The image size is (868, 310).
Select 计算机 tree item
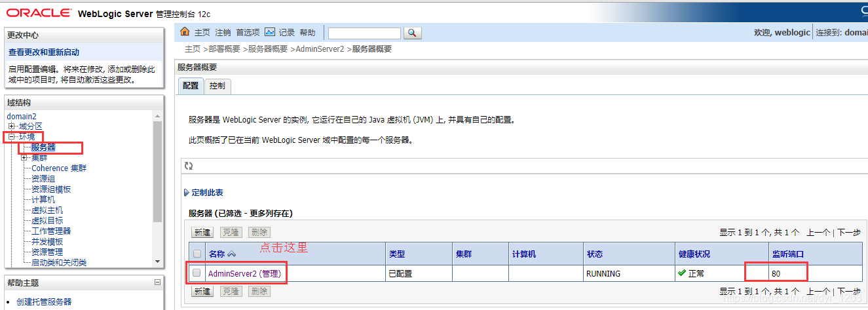tap(43, 200)
